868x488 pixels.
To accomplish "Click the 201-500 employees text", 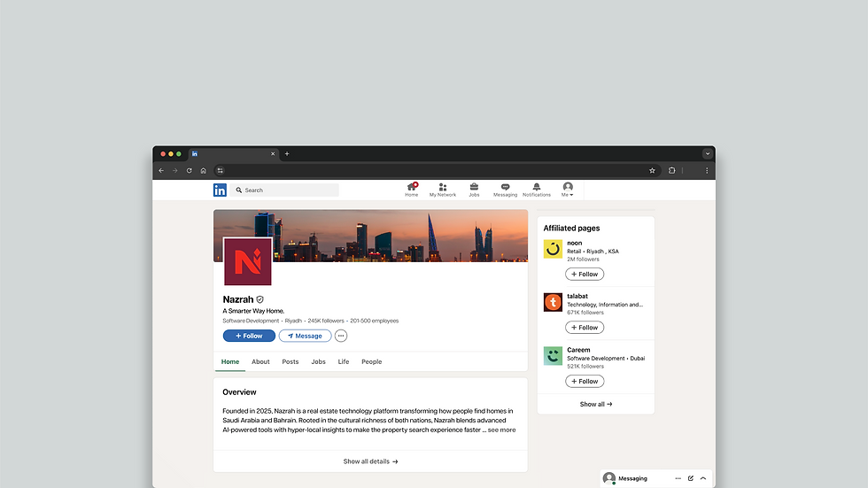I will [x=374, y=321].
